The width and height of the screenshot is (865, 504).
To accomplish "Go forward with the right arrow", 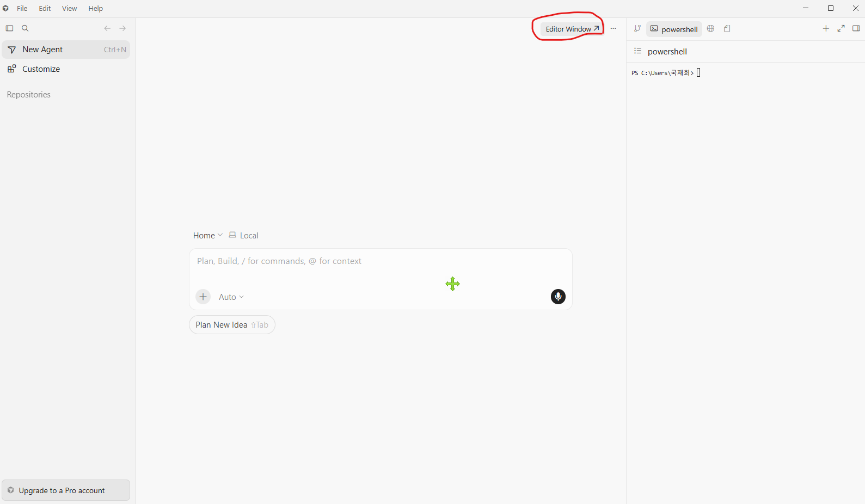I will click(x=122, y=28).
